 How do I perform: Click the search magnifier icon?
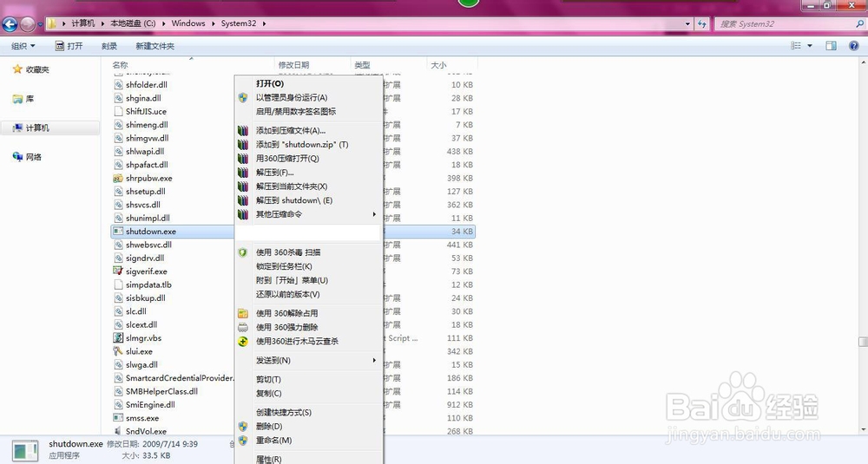pyautogui.click(x=859, y=23)
